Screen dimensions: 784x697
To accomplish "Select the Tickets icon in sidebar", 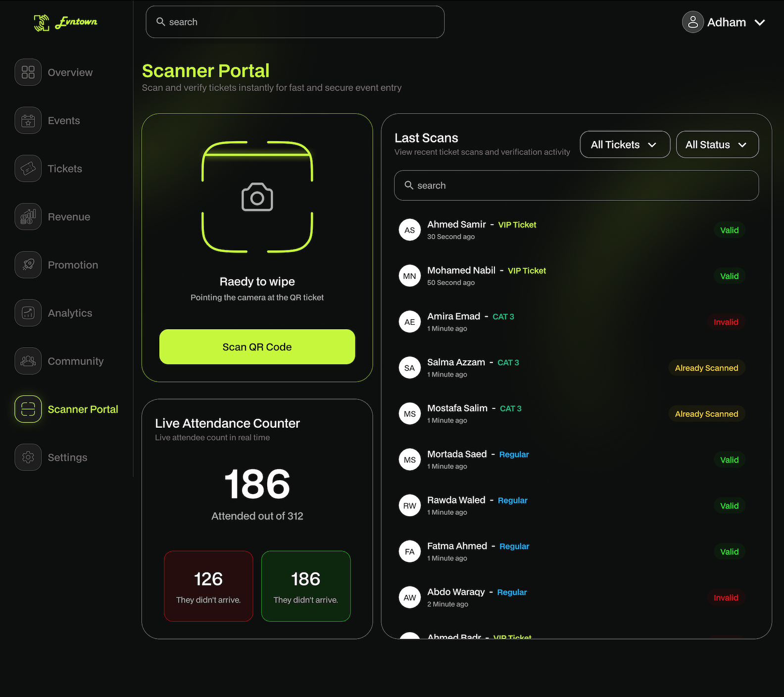I will click(x=28, y=168).
